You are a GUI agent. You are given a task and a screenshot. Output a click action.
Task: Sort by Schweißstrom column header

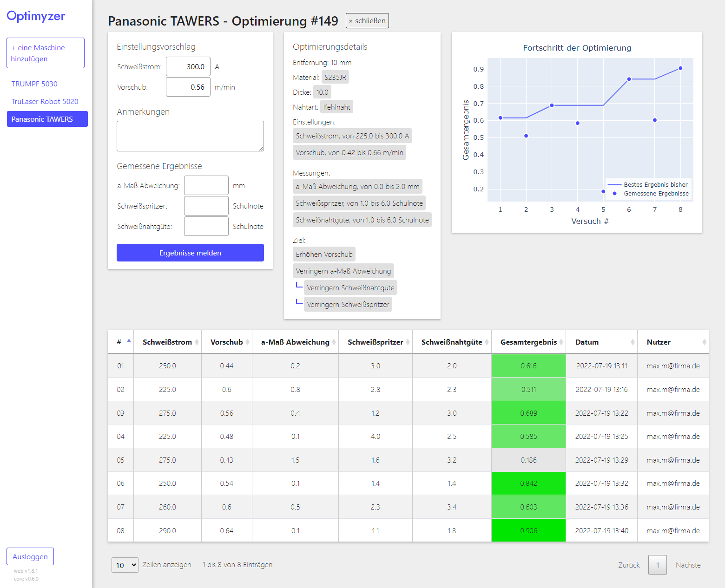(167, 342)
